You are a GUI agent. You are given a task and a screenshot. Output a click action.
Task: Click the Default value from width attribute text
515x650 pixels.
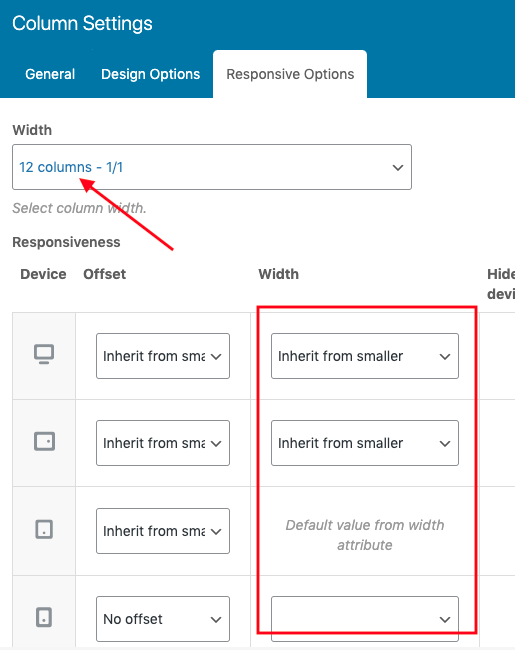365,535
